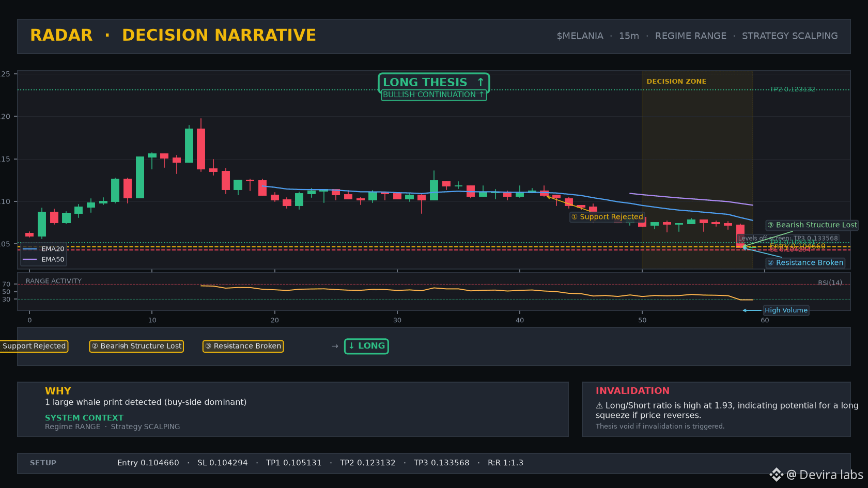Click the Levels off-screen TP3 note
Image resolution: width=868 pixels, height=488 pixels.
click(788, 239)
